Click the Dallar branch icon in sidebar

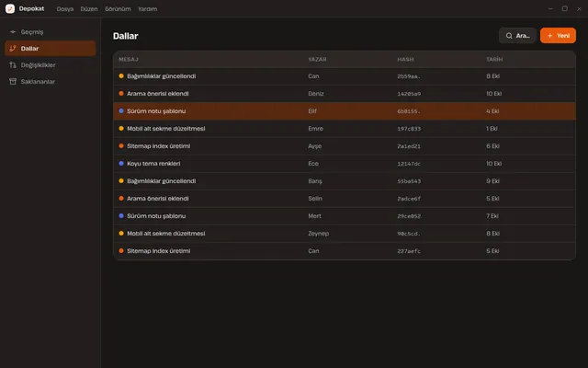13,49
